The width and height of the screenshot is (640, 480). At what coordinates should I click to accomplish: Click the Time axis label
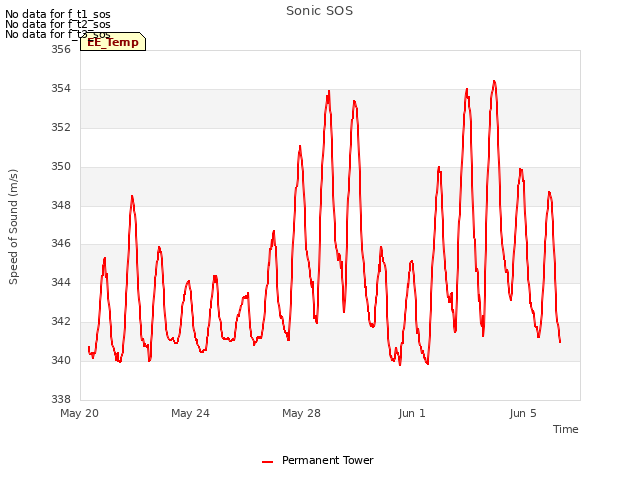565,429
